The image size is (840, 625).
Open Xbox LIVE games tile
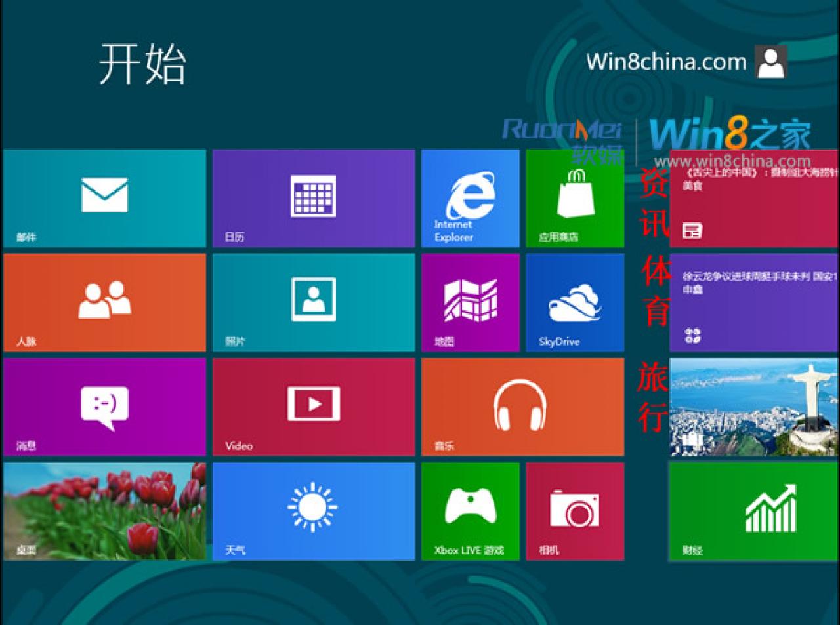[x=471, y=511]
